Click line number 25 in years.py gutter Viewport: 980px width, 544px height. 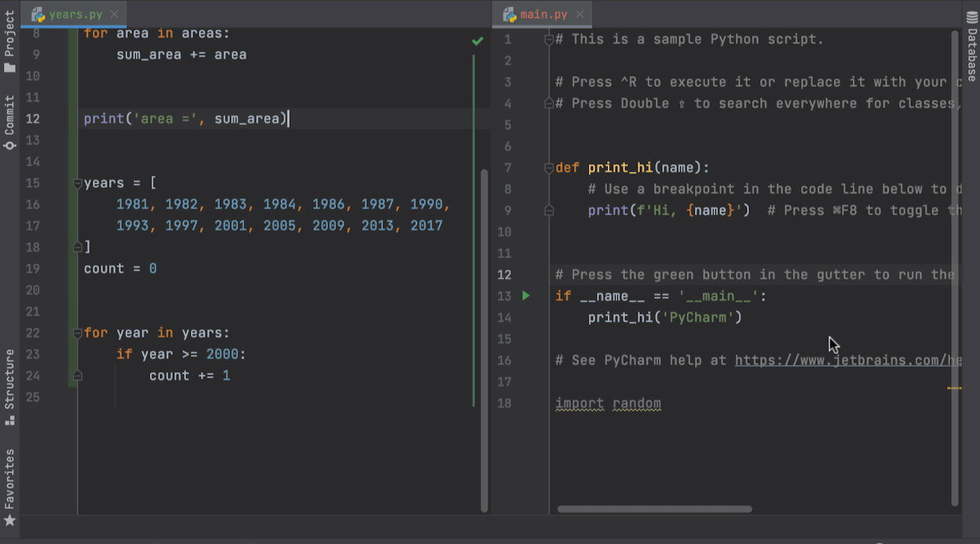pos(32,397)
